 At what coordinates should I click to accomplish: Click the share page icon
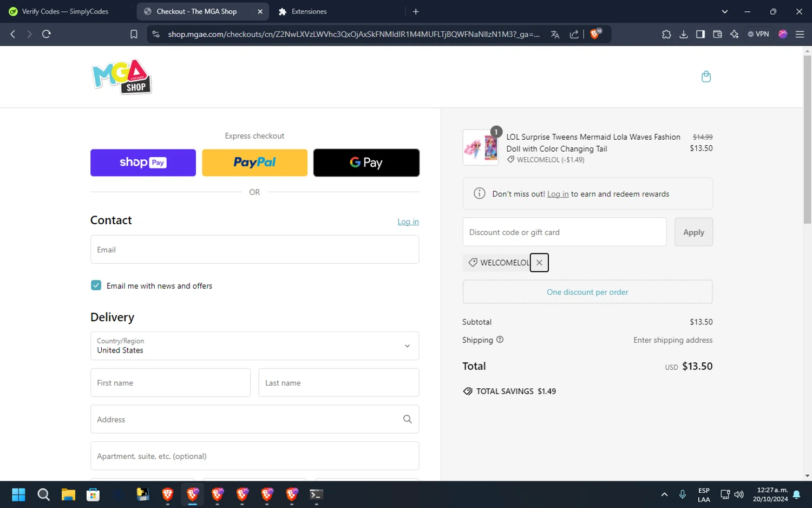574,34
